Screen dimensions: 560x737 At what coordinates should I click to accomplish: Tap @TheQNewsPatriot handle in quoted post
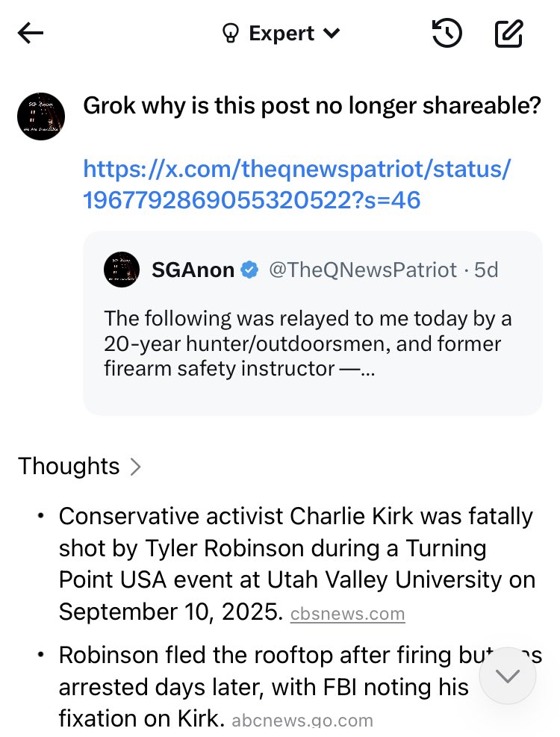[x=362, y=270]
